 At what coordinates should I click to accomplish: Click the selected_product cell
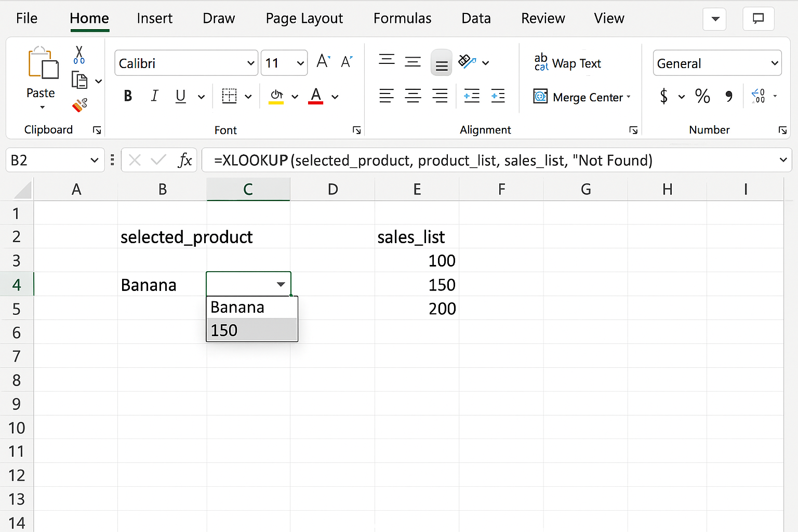point(162,237)
